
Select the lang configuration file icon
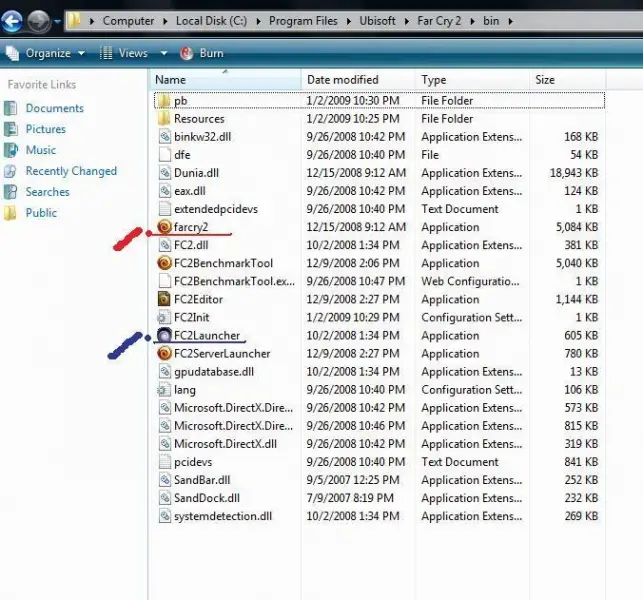click(164, 390)
